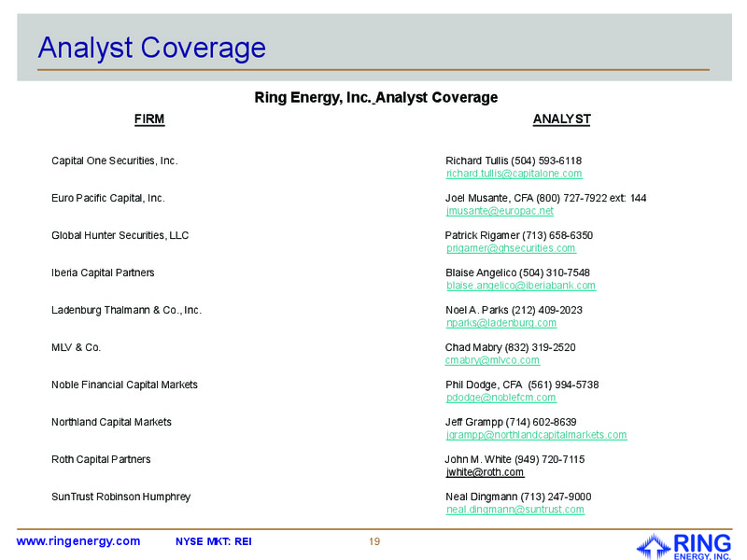The image size is (747, 560).
Task: Select Ladenburg Thalmann & Co., Inc. text
Action: click(x=126, y=311)
